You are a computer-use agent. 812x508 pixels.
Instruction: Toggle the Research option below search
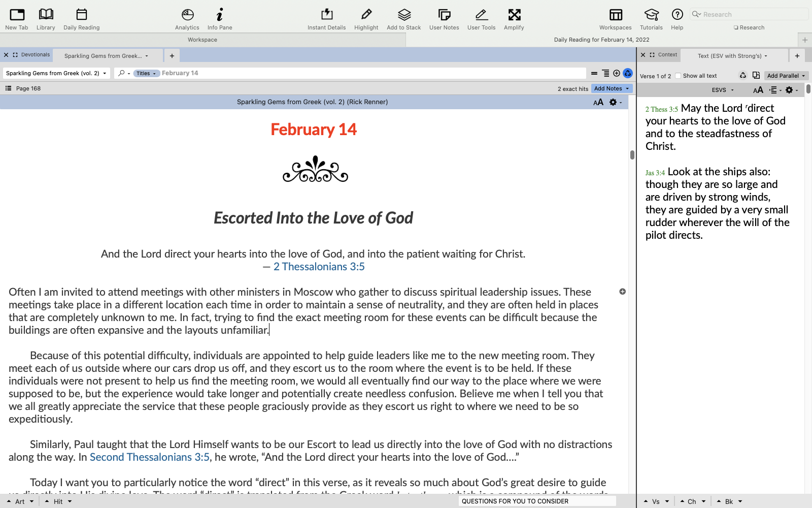[749, 27]
